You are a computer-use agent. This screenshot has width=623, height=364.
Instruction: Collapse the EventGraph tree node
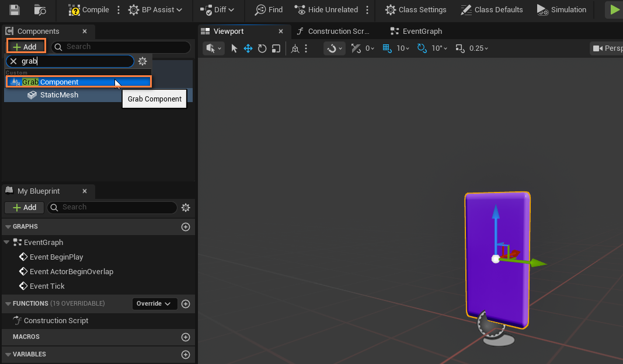(x=7, y=242)
